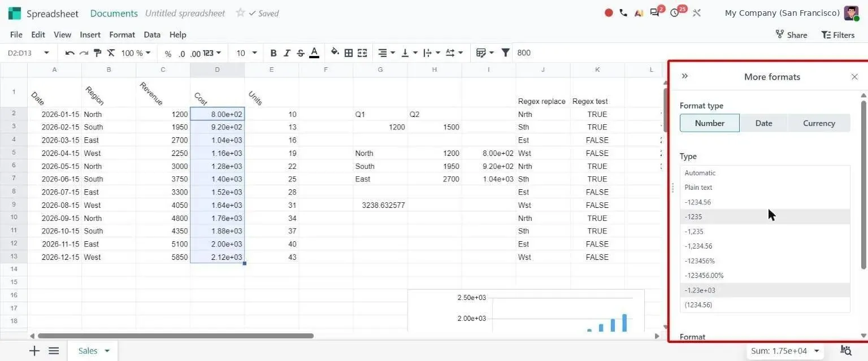Click the merge cells icon
The width and height of the screenshot is (868, 361).
click(x=362, y=53)
